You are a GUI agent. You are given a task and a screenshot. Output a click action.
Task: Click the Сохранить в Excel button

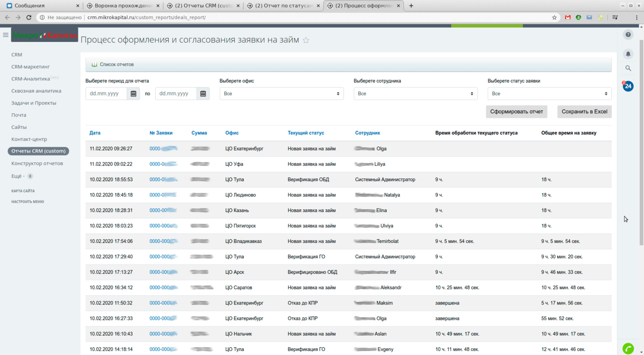point(584,112)
